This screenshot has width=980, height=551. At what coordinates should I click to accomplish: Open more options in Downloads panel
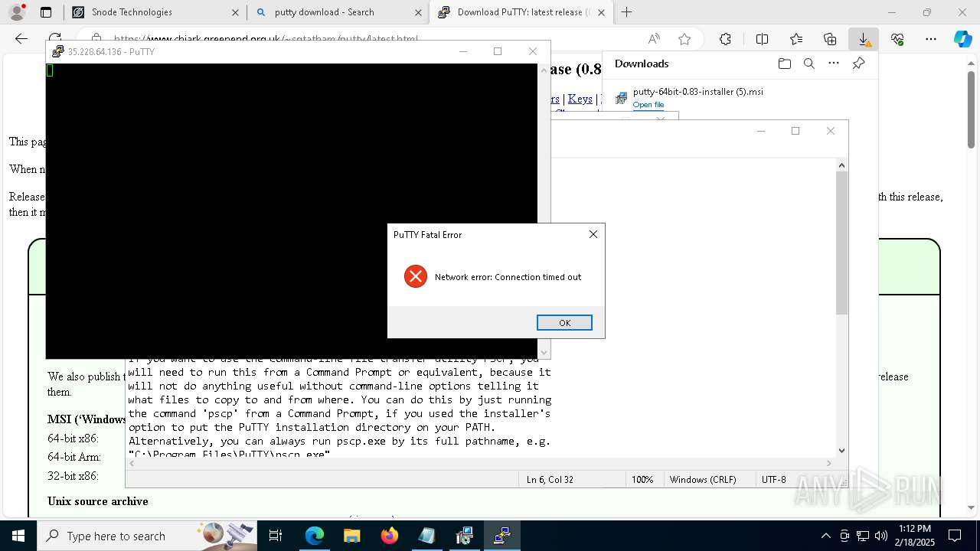[834, 64]
